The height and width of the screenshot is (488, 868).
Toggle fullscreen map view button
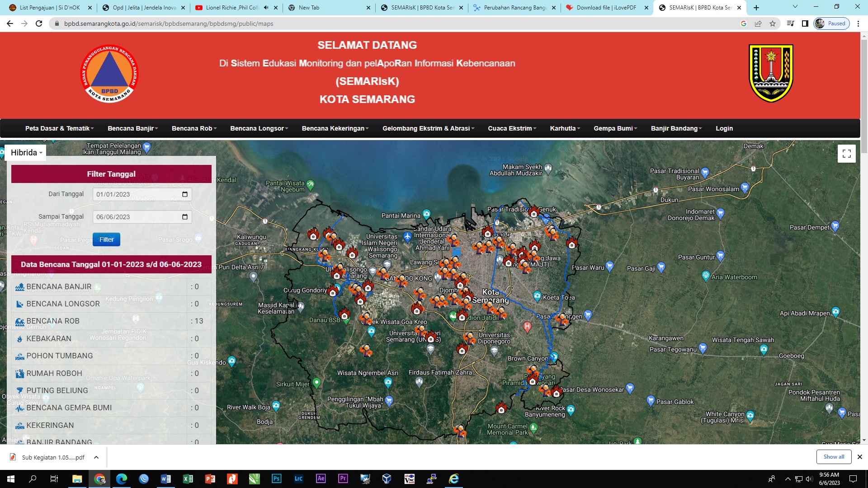(x=846, y=154)
